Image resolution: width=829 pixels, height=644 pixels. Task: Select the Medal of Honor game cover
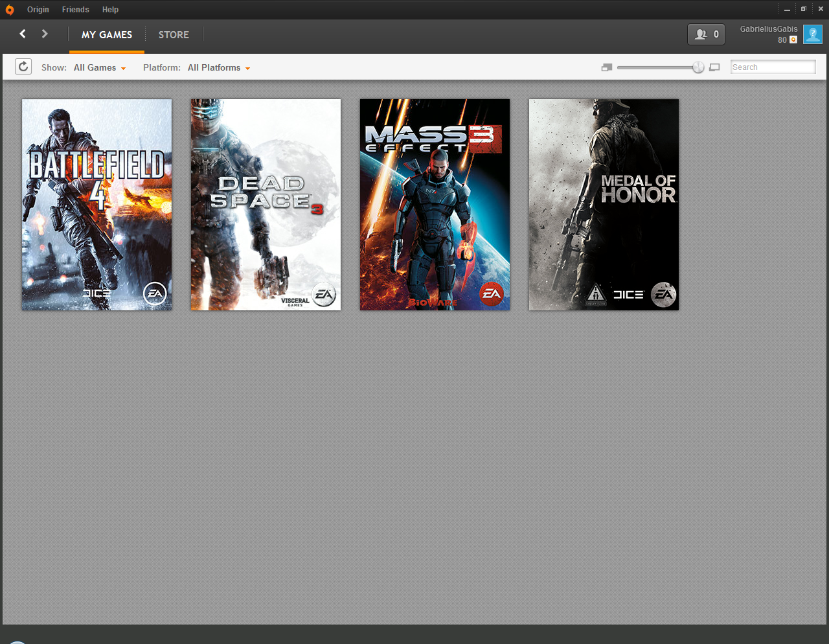604,205
